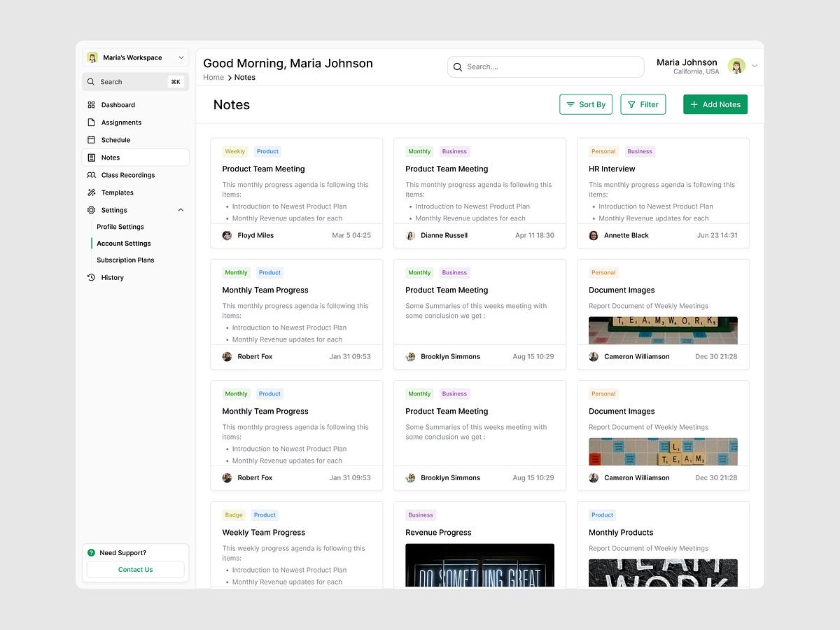Click the Contact Us button
The width and height of the screenshot is (840, 630).
(x=134, y=569)
